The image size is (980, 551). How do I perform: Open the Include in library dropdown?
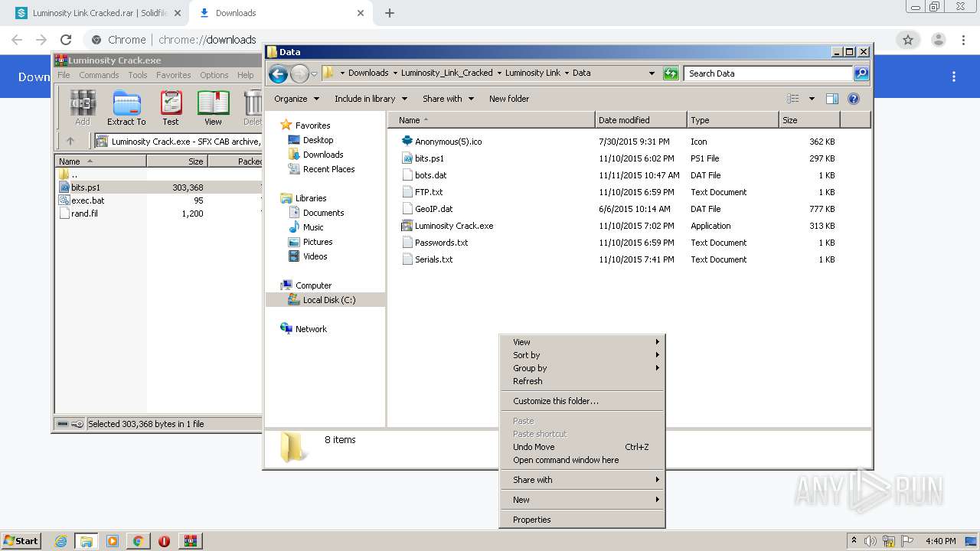point(371,99)
